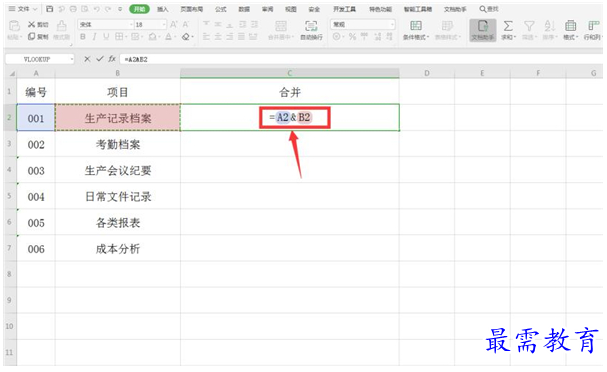Image resolution: width=607 pixels, height=372 pixels.
Task: Open the Fill color picker (paint bucket)
Action: [153, 37]
